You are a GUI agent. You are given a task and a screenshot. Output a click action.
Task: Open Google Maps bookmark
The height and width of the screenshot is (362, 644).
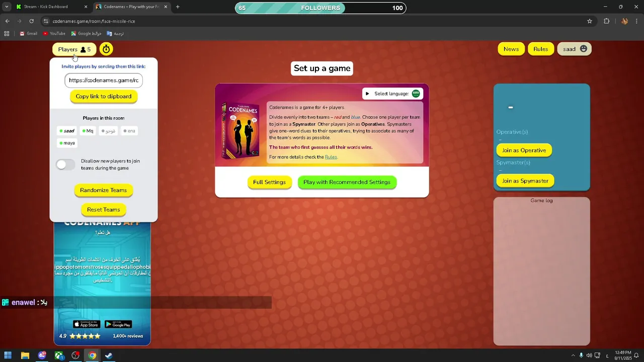(x=87, y=34)
